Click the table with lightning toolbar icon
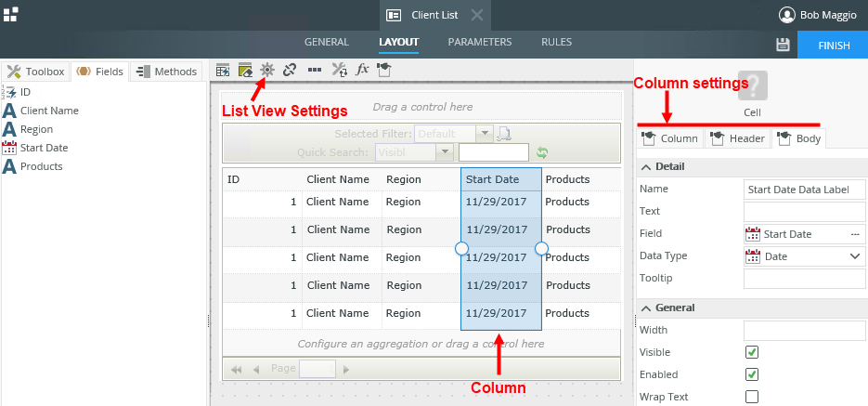Viewport: 868px width, 406px height. (223, 70)
